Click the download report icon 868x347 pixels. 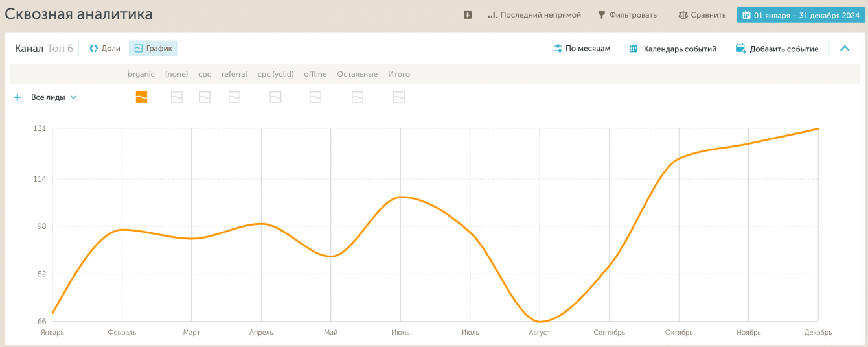(x=468, y=15)
